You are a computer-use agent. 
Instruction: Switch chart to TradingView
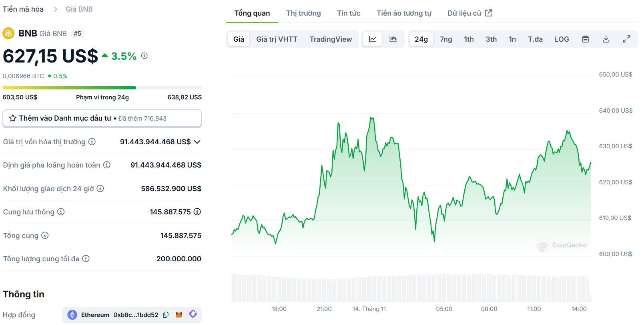point(331,39)
